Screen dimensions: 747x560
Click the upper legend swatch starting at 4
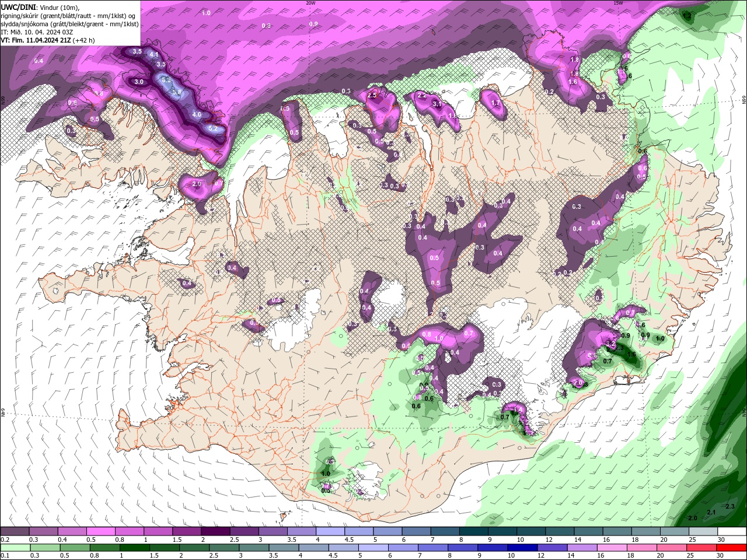click(330, 531)
